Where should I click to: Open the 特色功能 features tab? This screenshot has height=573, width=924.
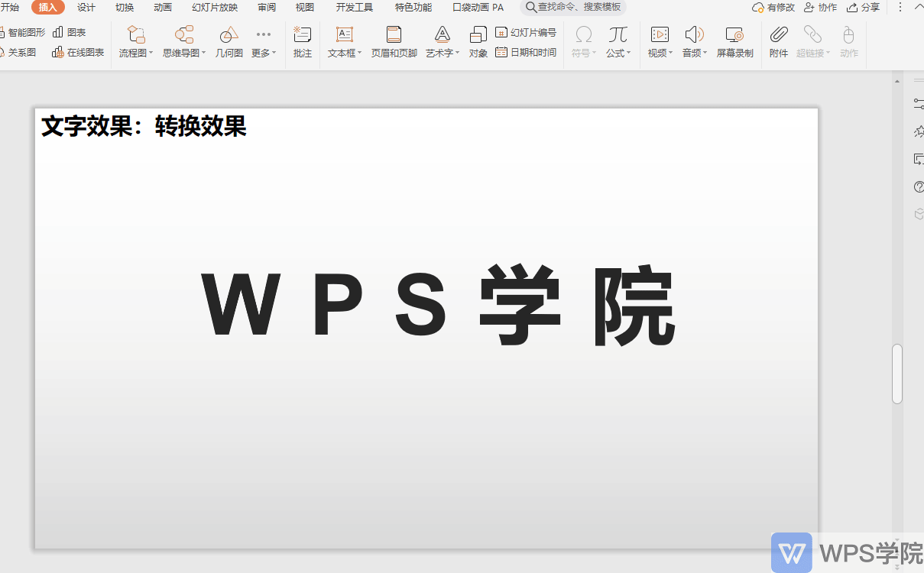click(x=413, y=8)
